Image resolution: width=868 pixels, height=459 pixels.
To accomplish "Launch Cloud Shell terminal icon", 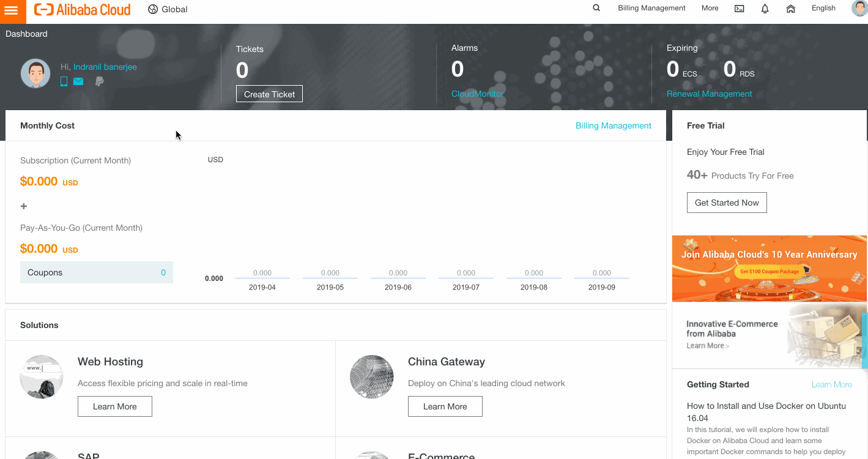I will pos(739,9).
